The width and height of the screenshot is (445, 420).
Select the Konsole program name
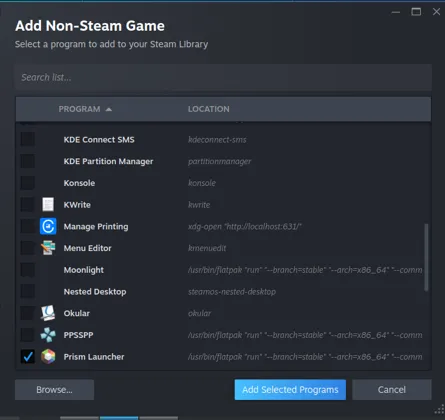click(x=79, y=183)
